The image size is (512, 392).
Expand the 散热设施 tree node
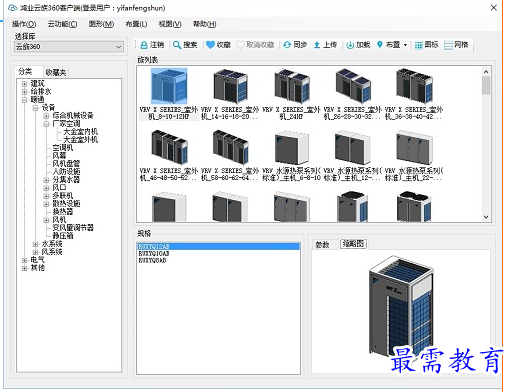pyautogui.click(x=46, y=204)
